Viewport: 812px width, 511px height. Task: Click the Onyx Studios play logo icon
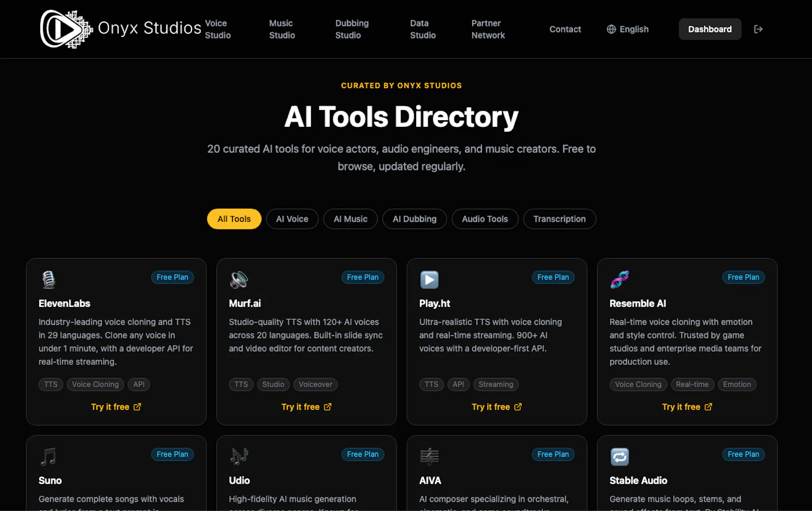click(x=66, y=29)
